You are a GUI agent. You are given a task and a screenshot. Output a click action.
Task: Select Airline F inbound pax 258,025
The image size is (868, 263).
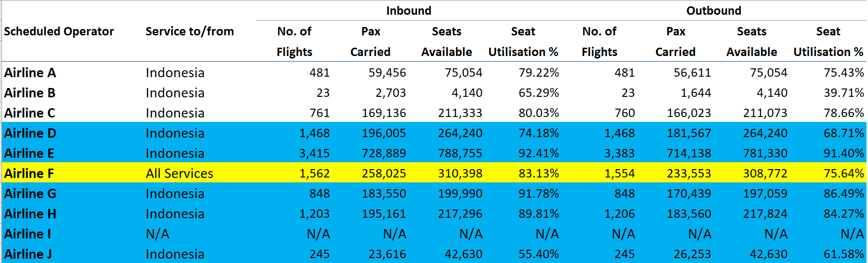[384, 174]
